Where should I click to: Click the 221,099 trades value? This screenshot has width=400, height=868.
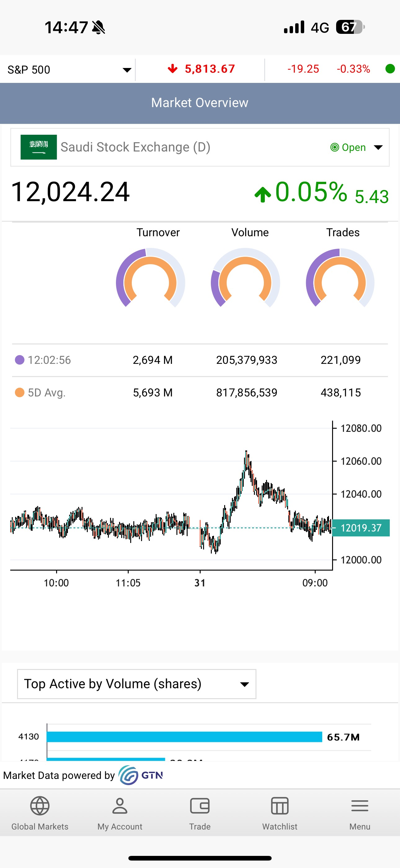click(340, 360)
